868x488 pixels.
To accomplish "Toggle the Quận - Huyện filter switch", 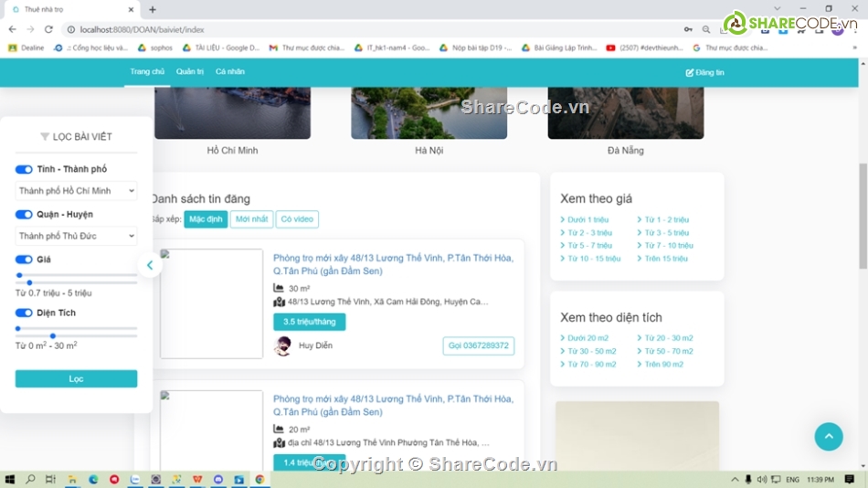I will coord(24,215).
